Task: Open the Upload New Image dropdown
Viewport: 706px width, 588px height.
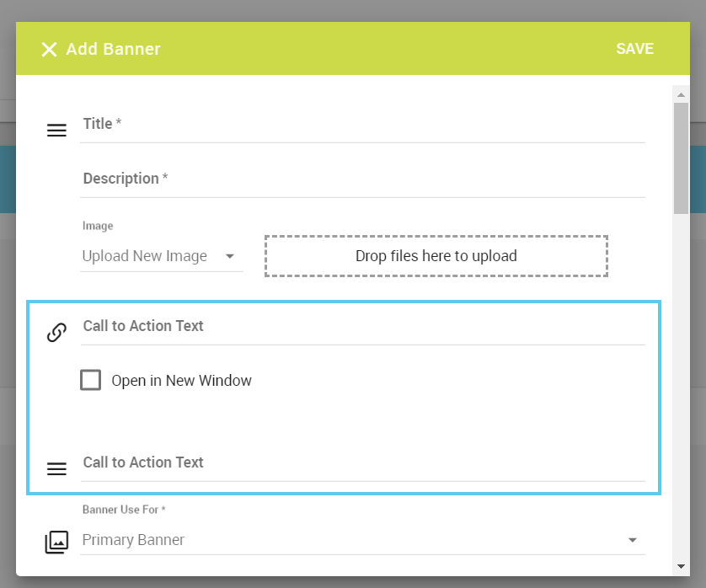Action: [162, 256]
